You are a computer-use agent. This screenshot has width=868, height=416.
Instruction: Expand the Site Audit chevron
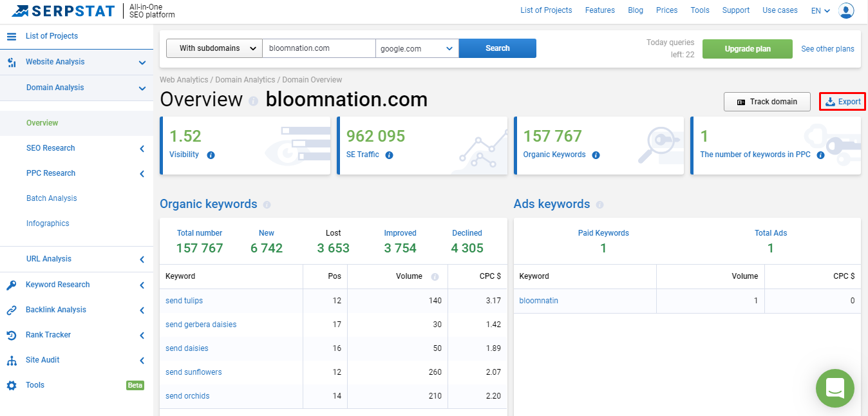[x=142, y=360]
